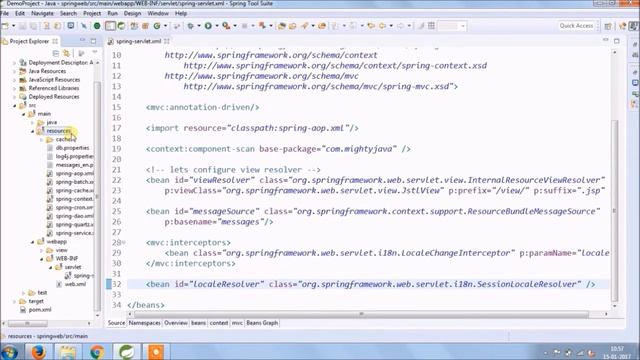The width and height of the screenshot is (640, 360).
Task: Maximize the editor area
Action: coord(617,41)
